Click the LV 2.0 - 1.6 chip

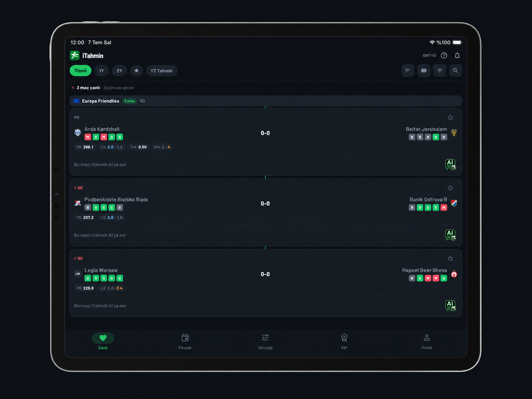click(112, 218)
